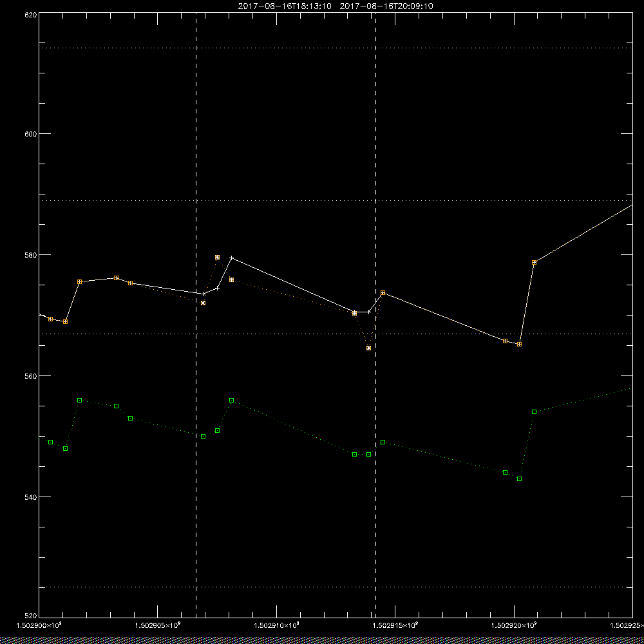Pick the lowest green square marker near 543
Screen dimensions: 644x644
(519, 479)
